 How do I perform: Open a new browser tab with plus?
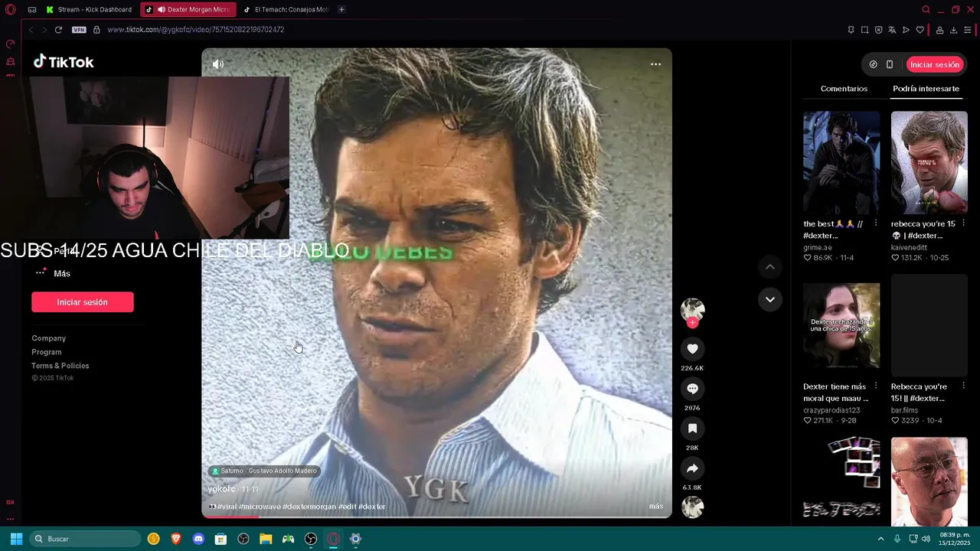[x=341, y=9]
